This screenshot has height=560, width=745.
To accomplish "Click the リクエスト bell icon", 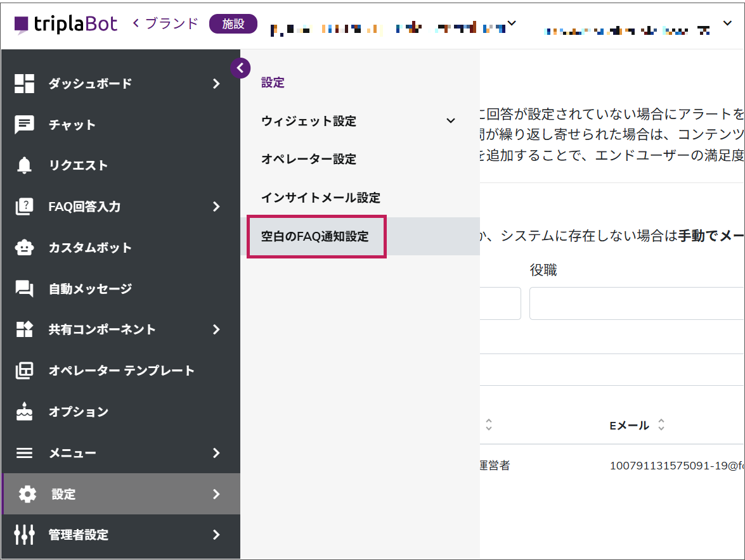I will click(x=24, y=165).
